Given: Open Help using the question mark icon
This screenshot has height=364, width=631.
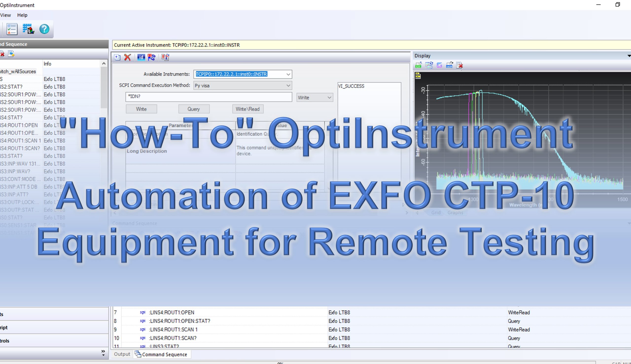Looking at the screenshot, I should (45, 29).
